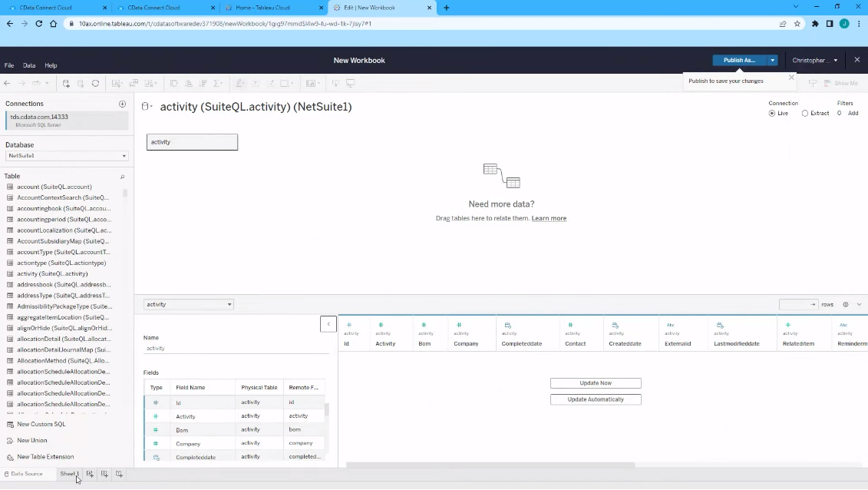868x490 pixels.
Task: Expand the Publish As dropdown arrow
Action: tap(773, 60)
